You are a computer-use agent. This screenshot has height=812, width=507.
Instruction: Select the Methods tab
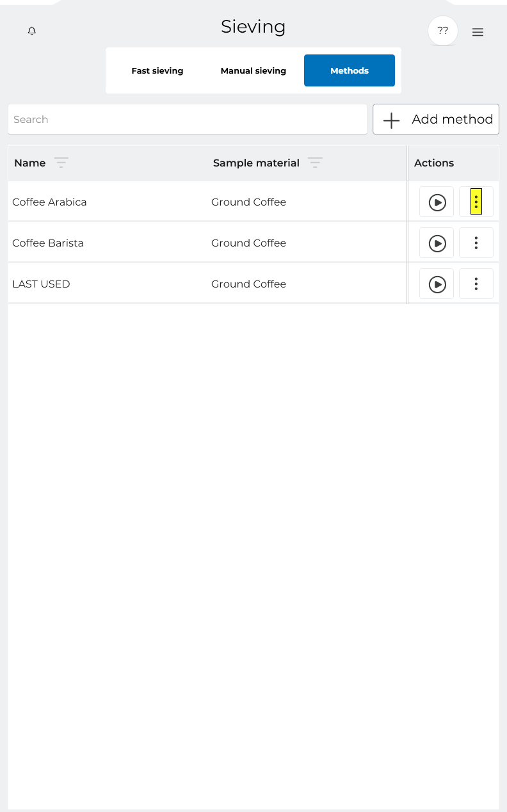[350, 70]
